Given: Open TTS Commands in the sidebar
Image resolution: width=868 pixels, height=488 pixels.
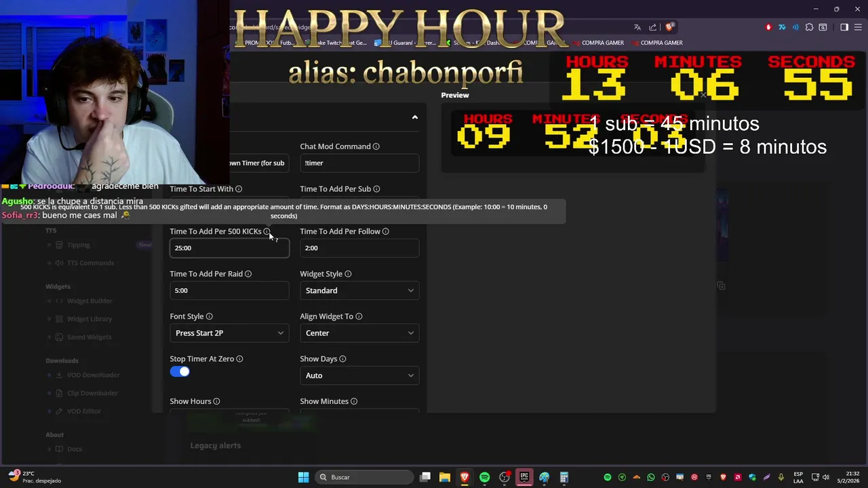Looking at the screenshot, I should pos(90,263).
